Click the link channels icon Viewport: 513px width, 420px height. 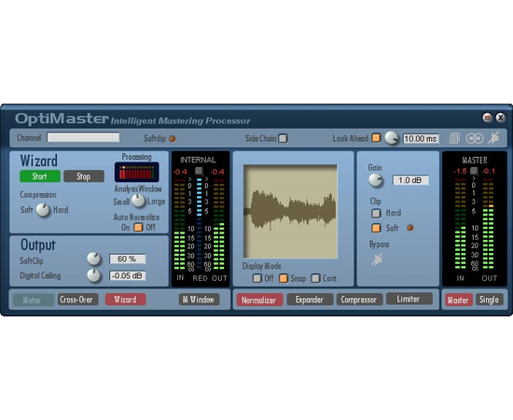pos(475,138)
